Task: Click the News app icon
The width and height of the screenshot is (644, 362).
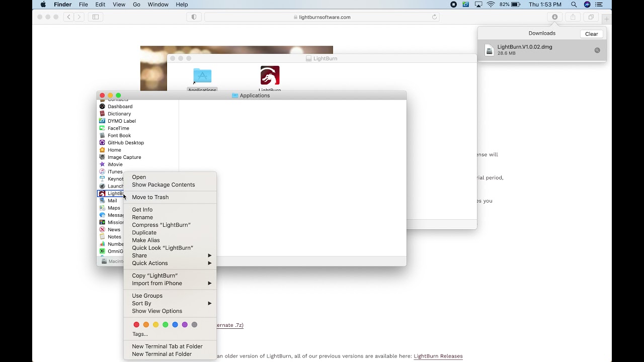Action: 102,230
